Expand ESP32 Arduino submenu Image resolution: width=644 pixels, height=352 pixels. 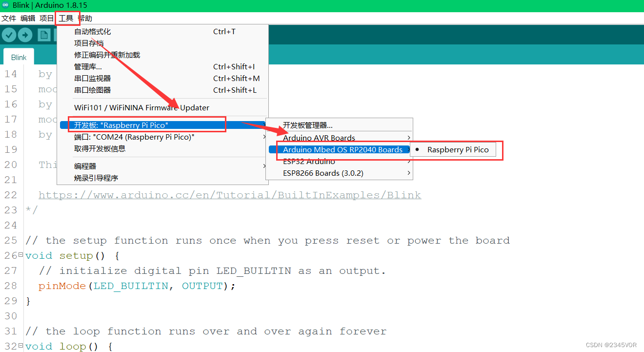coord(339,162)
